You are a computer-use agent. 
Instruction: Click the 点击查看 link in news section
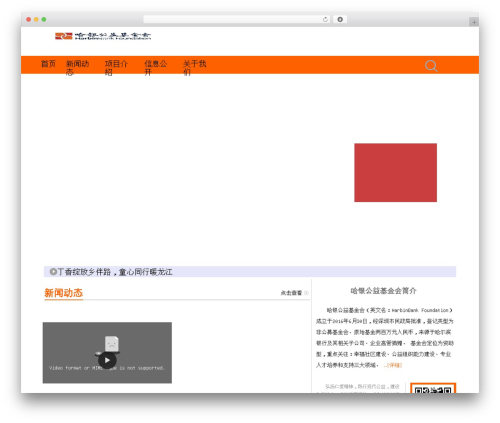(291, 293)
